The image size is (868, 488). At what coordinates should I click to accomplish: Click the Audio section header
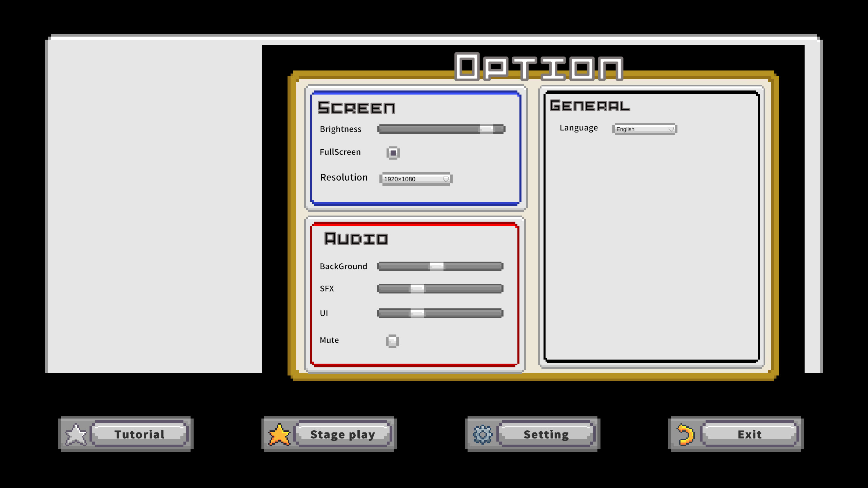pyautogui.click(x=356, y=238)
